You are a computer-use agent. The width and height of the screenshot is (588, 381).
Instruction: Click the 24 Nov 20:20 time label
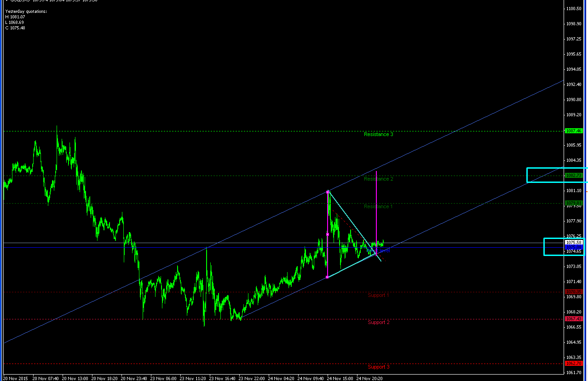369,378
